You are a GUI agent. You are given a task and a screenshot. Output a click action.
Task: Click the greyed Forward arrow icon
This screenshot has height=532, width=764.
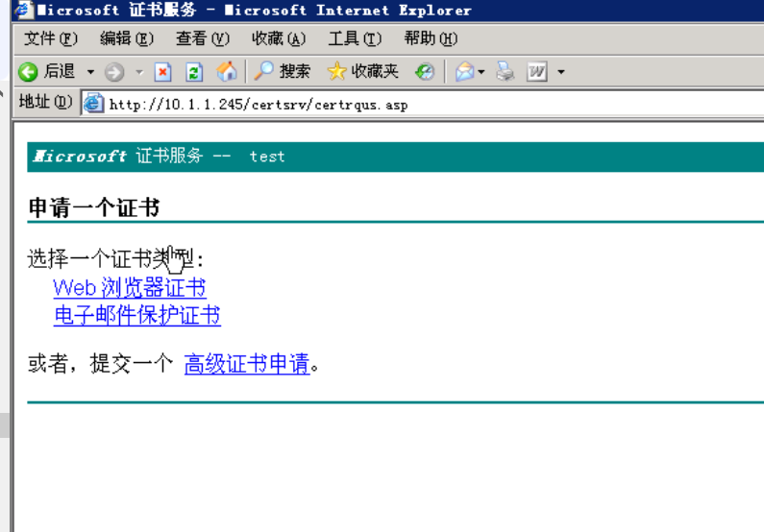(x=114, y=72)
